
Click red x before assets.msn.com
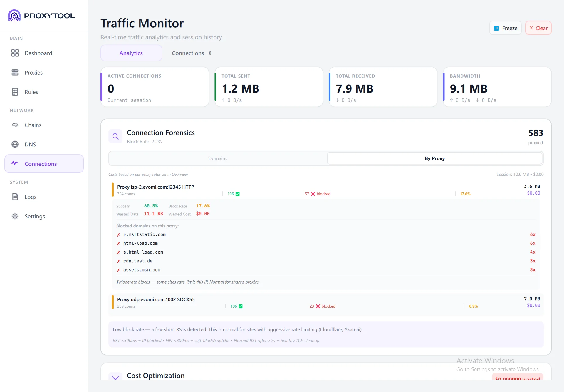118,270
